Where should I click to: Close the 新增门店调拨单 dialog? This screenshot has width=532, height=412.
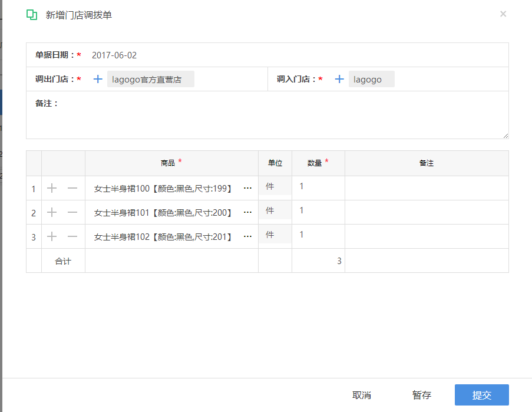coord(503,14)
